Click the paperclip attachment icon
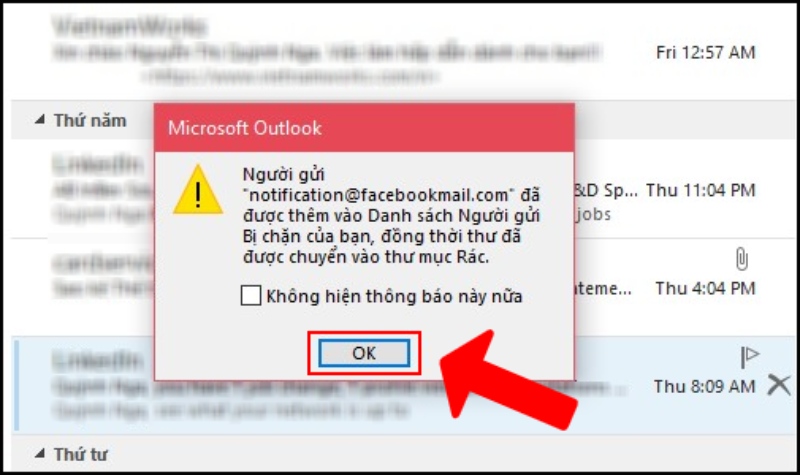This screenshot has height=475, width=800. point(742,259)
